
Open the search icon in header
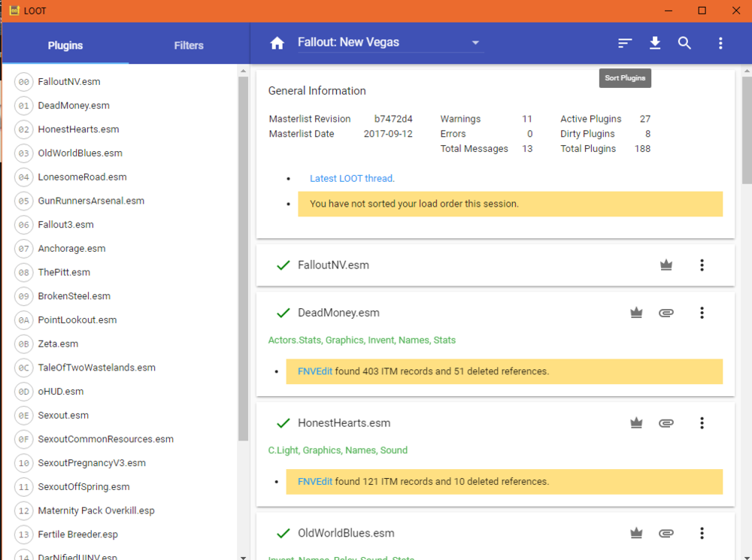(x=684, y=43)
